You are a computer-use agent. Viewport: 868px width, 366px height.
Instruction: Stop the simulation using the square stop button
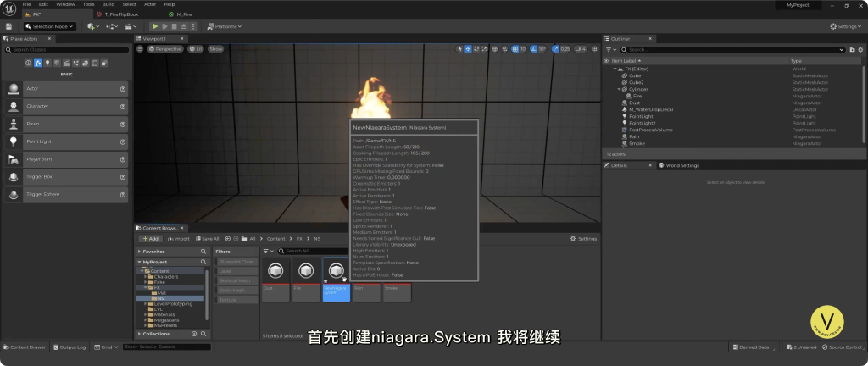[175, 26]
